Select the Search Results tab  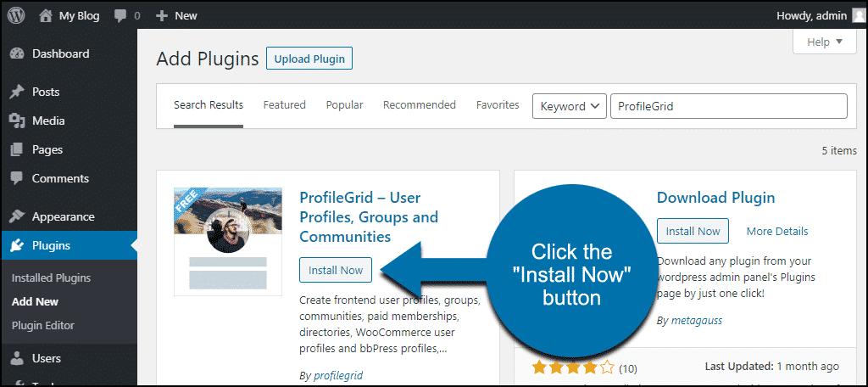[x=209, y=104]
